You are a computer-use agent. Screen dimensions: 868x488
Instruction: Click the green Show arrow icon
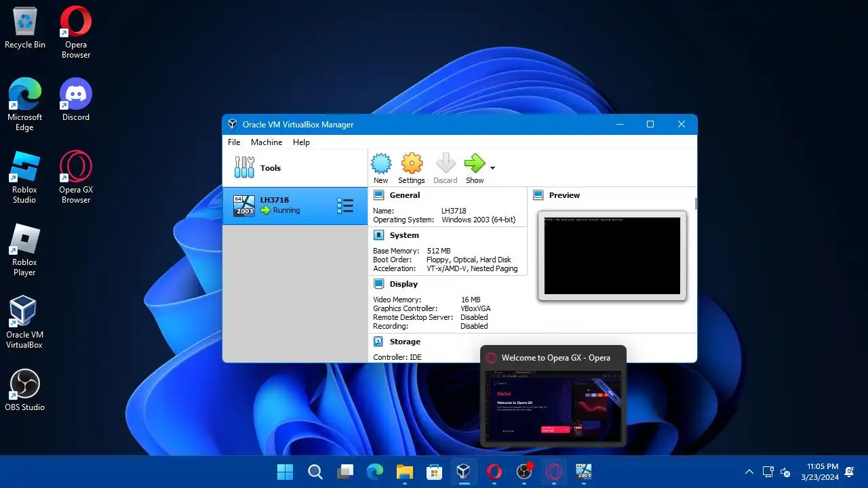click(475, 164)
